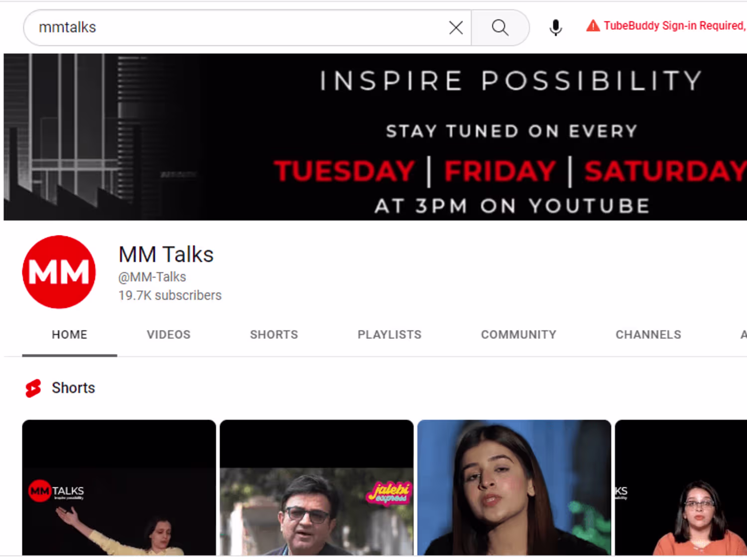Click the MM Talks red channel avatar

(59, 272)
